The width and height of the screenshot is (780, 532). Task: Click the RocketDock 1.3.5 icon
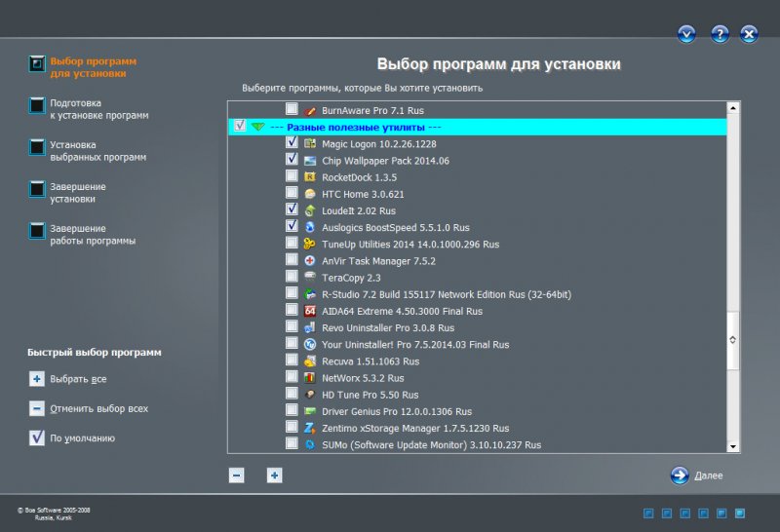(310, 177)
